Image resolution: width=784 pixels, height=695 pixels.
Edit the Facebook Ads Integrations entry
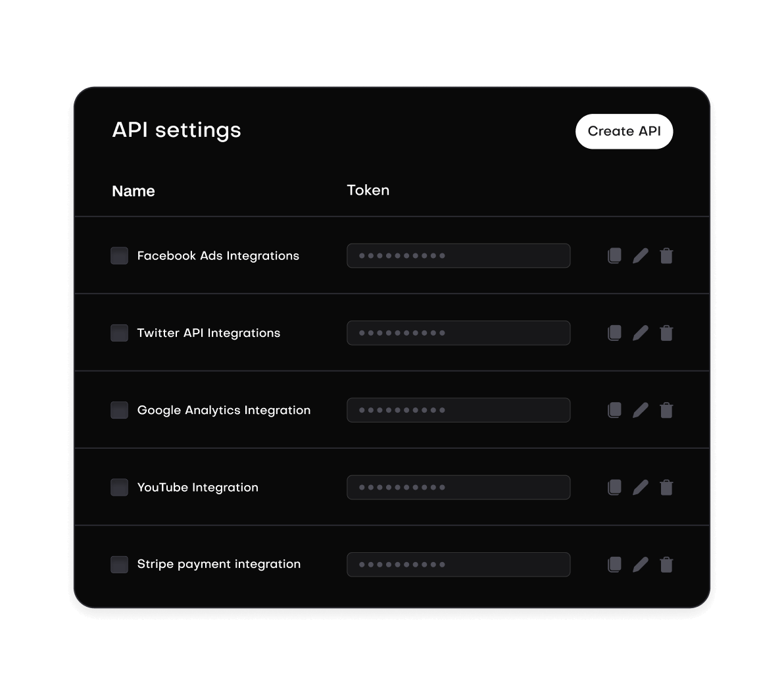pyautogui.click(x=640, y=255)
